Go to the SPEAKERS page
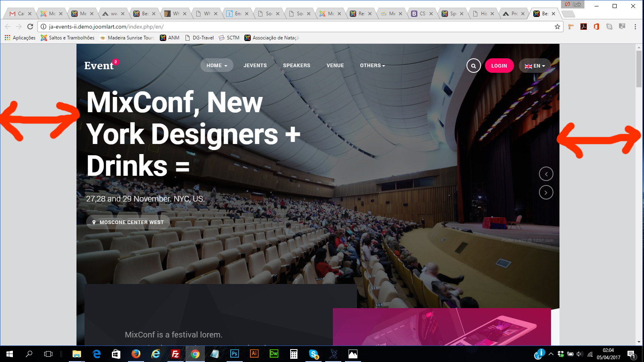644x362 pixels. click(297, 66)
